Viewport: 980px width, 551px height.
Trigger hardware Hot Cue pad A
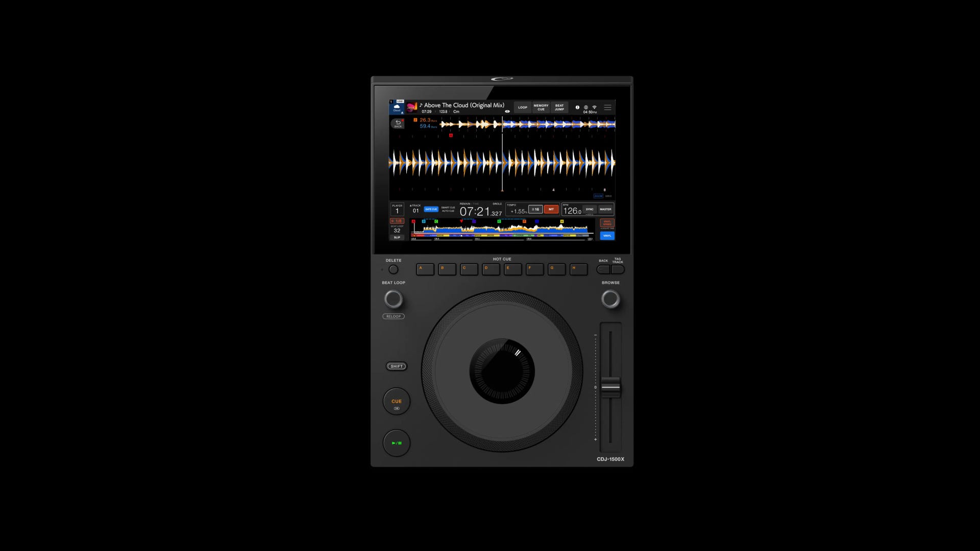pyautogui.click(x=425, y=269)
